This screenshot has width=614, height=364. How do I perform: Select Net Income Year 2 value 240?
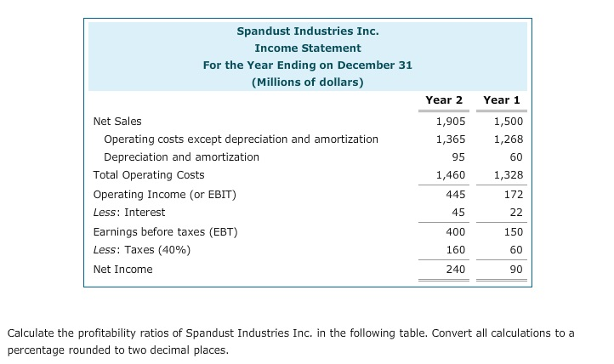[x=455, y=269]
